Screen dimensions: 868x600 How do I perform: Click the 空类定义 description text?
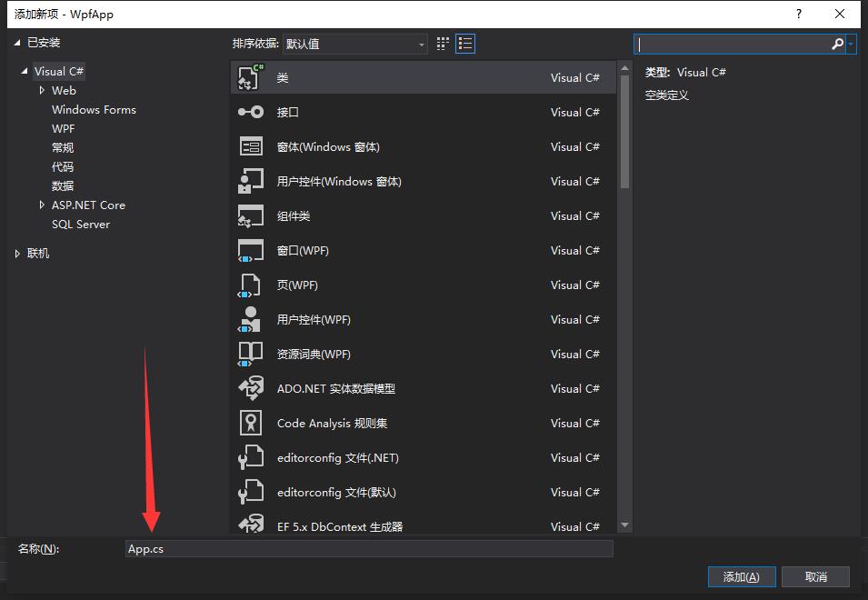(x=667, y=95)
